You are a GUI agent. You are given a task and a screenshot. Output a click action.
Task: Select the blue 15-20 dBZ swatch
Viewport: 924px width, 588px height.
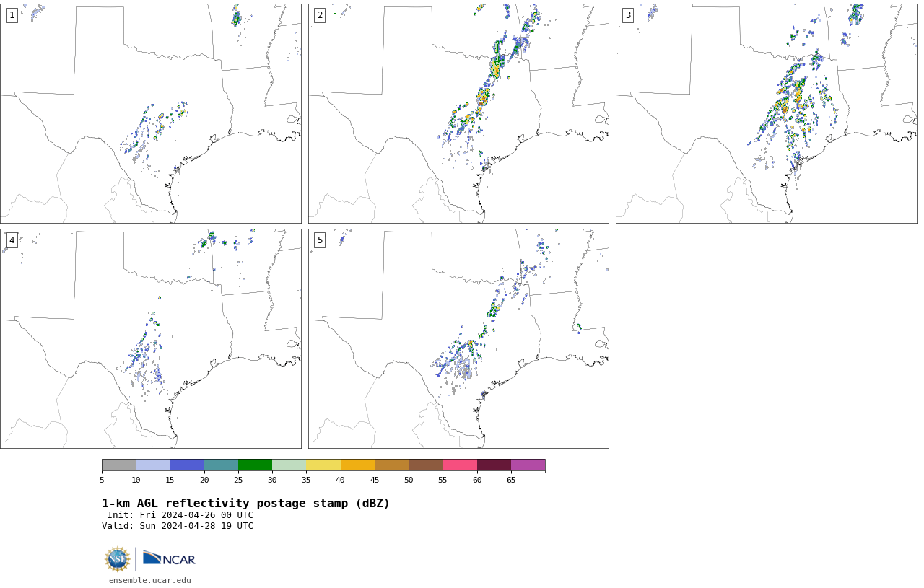187,465
